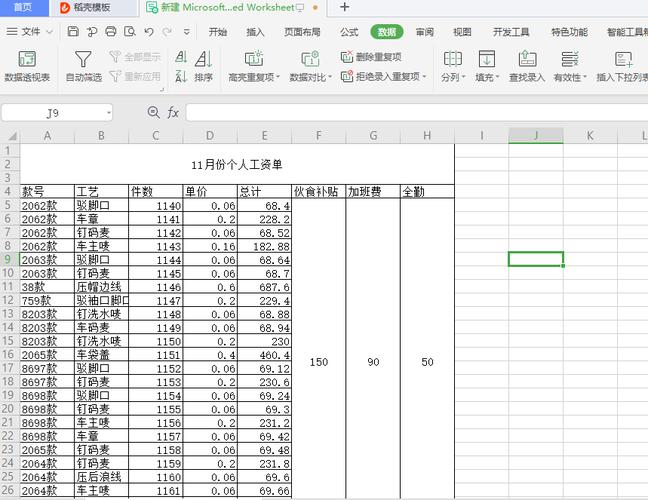Viewport: 648px width, 500px height.
Task: Select column F header
Action: click(x=319, y=136)
